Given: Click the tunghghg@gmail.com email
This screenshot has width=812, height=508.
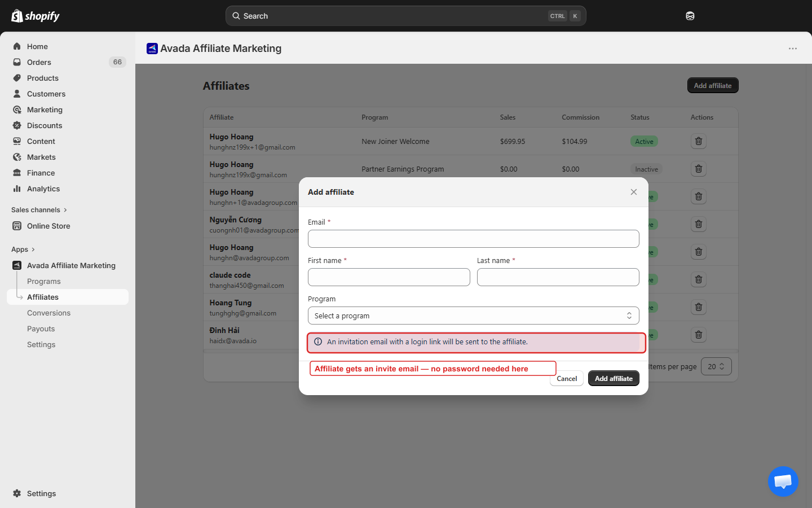Looking at the screenshot, I should pyautogui.click(x=243, y=313).
